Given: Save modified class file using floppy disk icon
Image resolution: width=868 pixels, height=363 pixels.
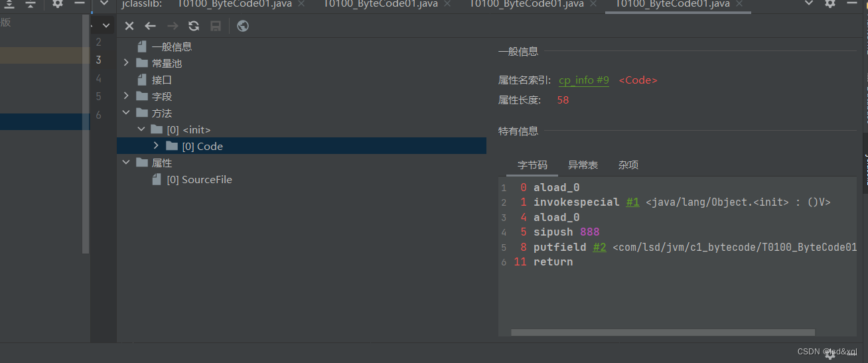Looking at the screenshot, I should pyautogui.click(x=216, y=26).
